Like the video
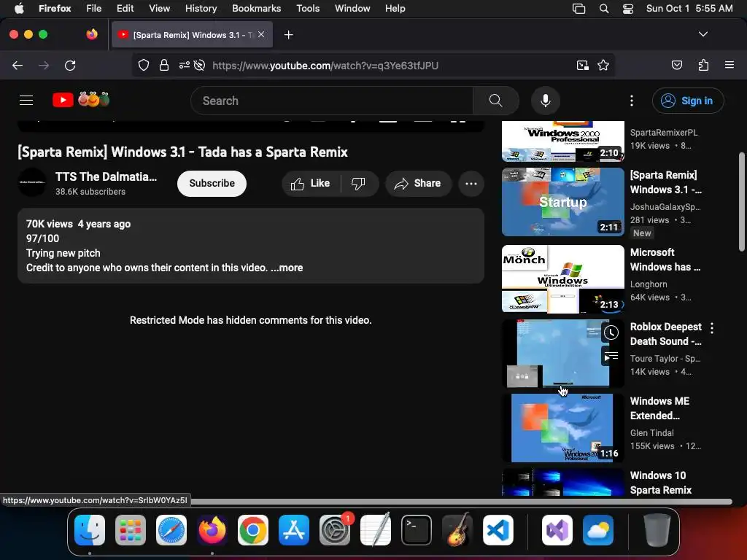Image resolution: width=747 pixels, height=560 pixels. tap(311, 183)
